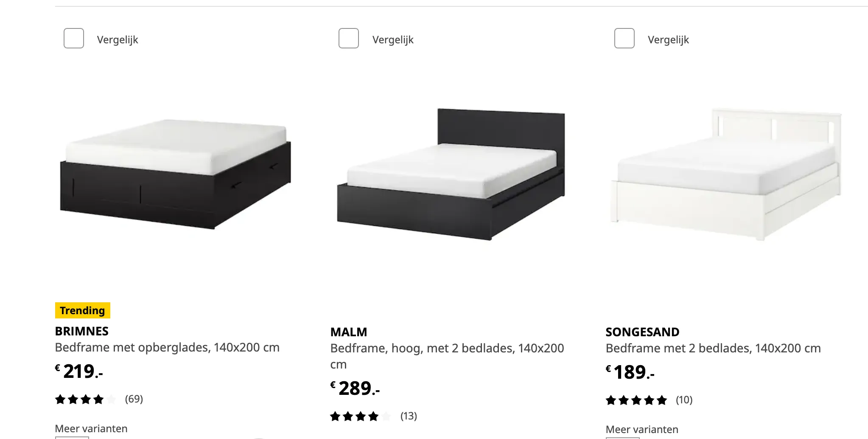Open the 10 reviews for SONGESAND
The width and height of the screenshot is (868, 439).
coord(684,400)
